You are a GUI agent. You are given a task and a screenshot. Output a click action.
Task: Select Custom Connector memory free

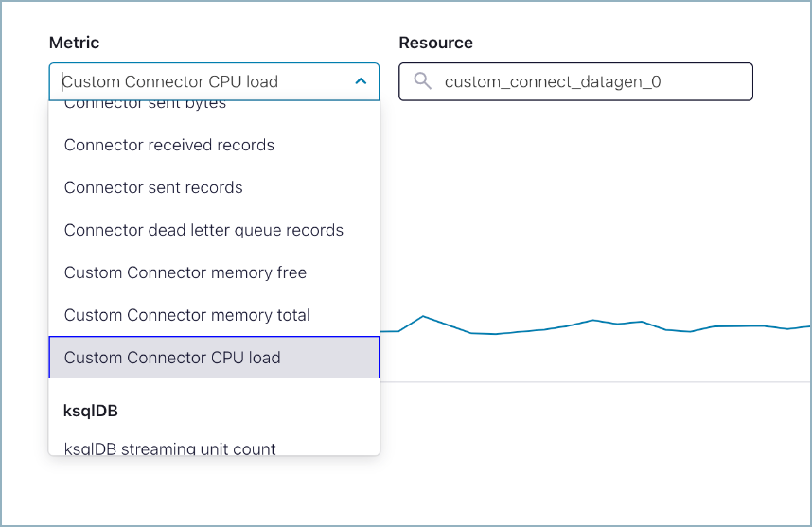click(185, 272)
